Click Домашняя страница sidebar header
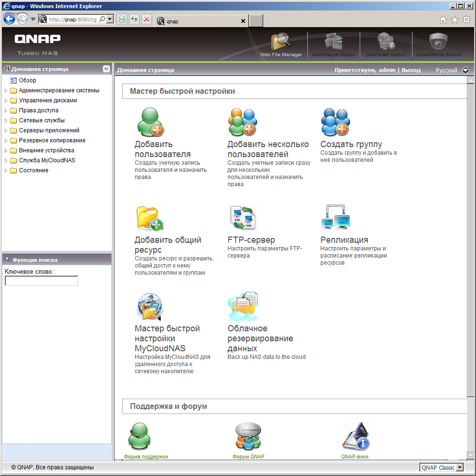This screenshot has height=476, width=476. point(40,69)
